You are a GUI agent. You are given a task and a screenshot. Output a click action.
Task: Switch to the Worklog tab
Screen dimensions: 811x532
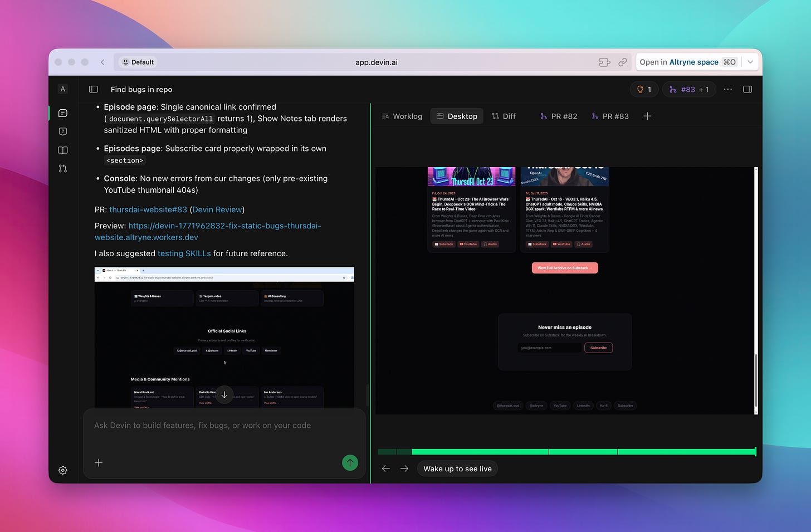[402, 116]
